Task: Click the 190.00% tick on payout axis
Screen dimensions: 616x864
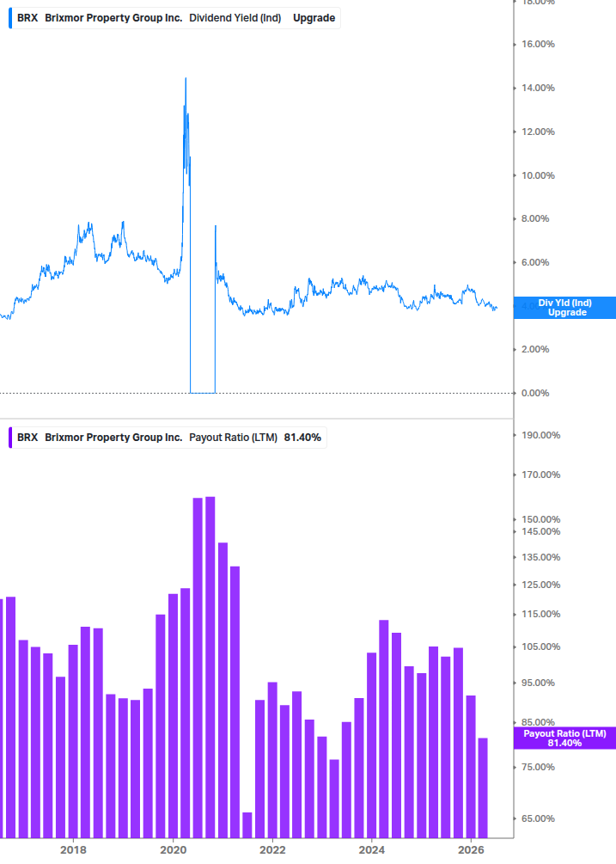Action: (x=540, y=435)
